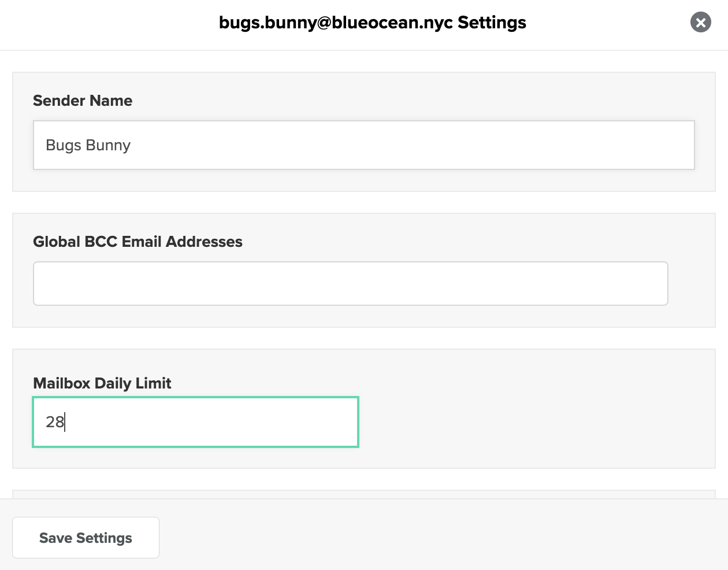728x570 pixels.
Task: Close the mailbox settings dialog
Action: (x=700, y=23)
